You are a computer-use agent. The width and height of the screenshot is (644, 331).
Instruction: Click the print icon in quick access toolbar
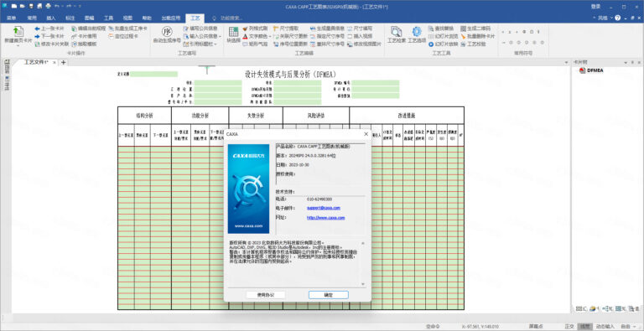(48, 6)
